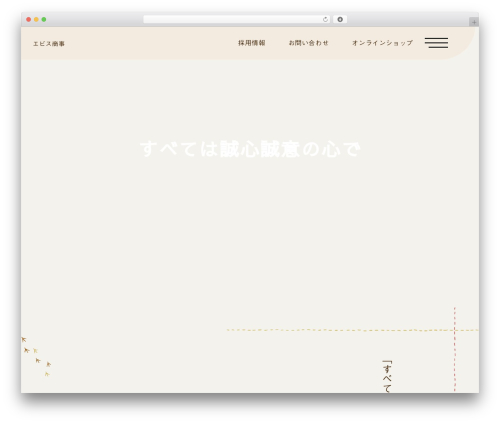Viewport: 500px width, 423px height.
Task: Click the vertical text 「すべて
Action: click(387, 376)
